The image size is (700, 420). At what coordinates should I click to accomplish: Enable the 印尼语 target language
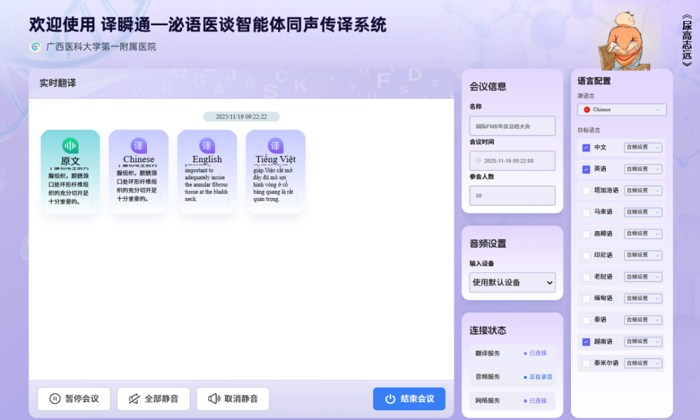[x=586, y=255]
